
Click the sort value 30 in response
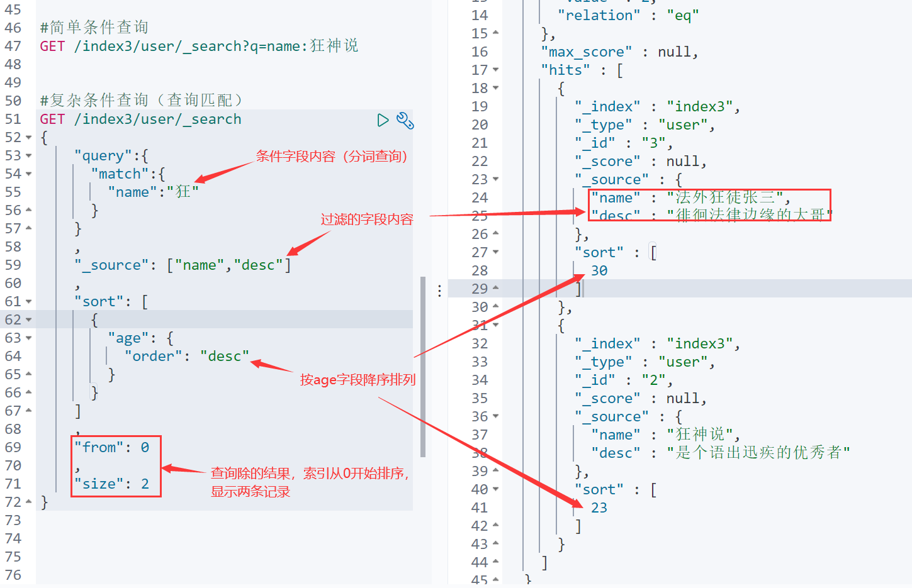(599, 271)
